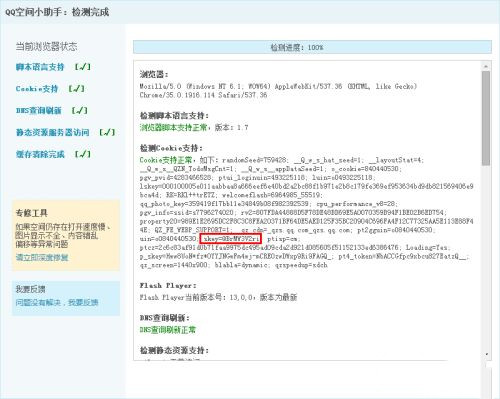The width and height of the screenshot is (500, 399).
Task: Click the green Cookie支持正常 text
Action: coord(166,160)
